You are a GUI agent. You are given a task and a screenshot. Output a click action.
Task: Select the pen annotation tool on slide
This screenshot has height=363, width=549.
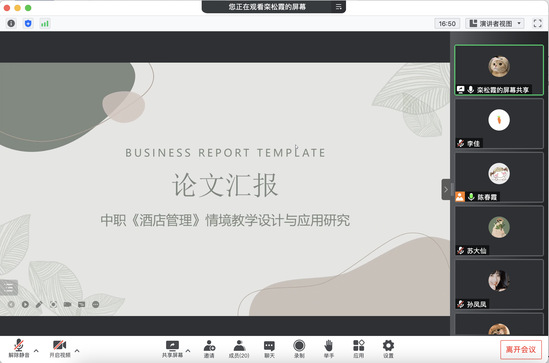(39, 304)
